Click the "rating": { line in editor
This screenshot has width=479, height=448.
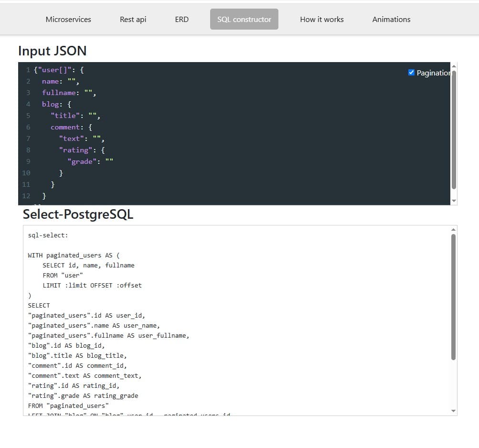[x=82, y=150]
